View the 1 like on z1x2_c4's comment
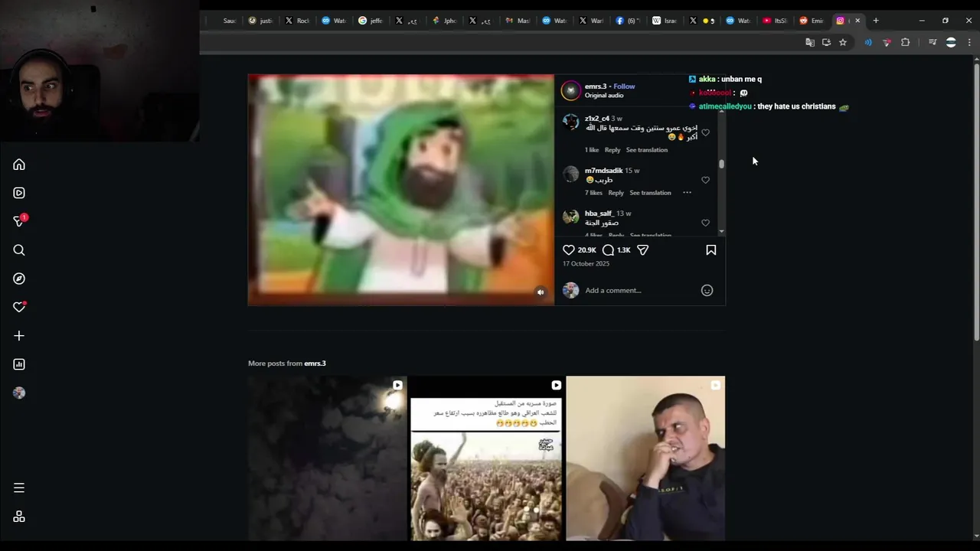980x551 pixels. 592,150
